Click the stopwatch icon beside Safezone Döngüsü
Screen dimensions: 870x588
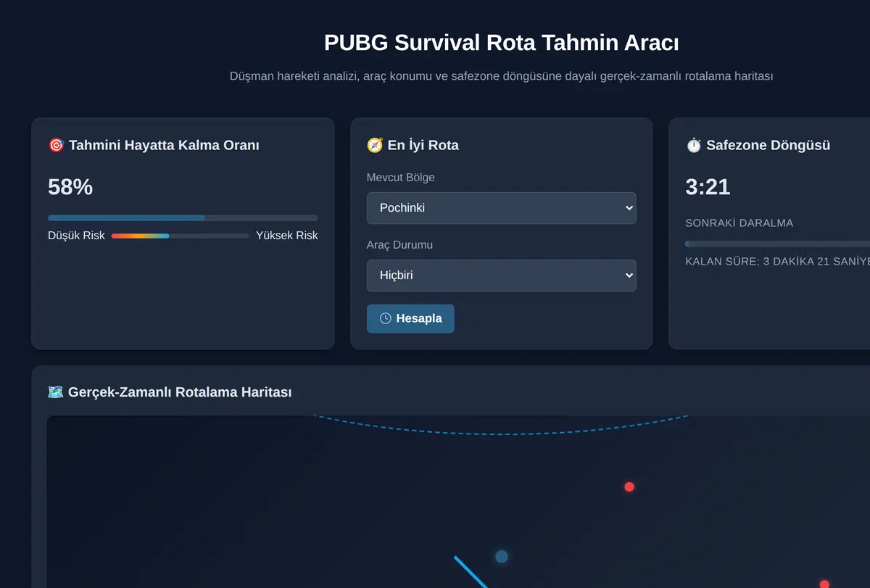coord(694,145)
